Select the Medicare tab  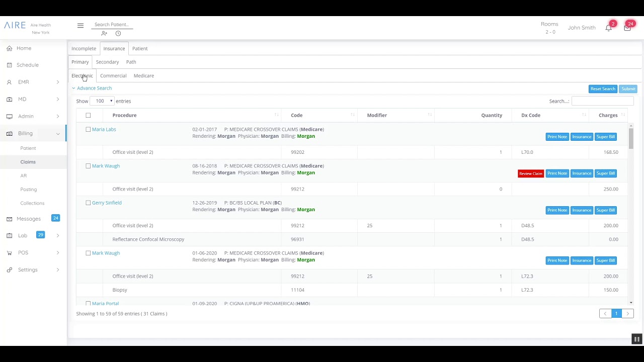click(x=144, y=75)
